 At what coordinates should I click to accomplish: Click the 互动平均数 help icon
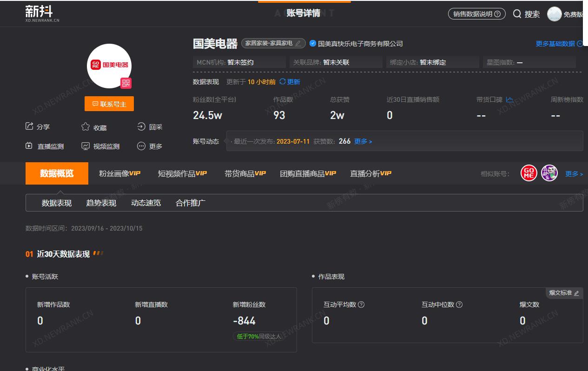click(x=361, y=305)
